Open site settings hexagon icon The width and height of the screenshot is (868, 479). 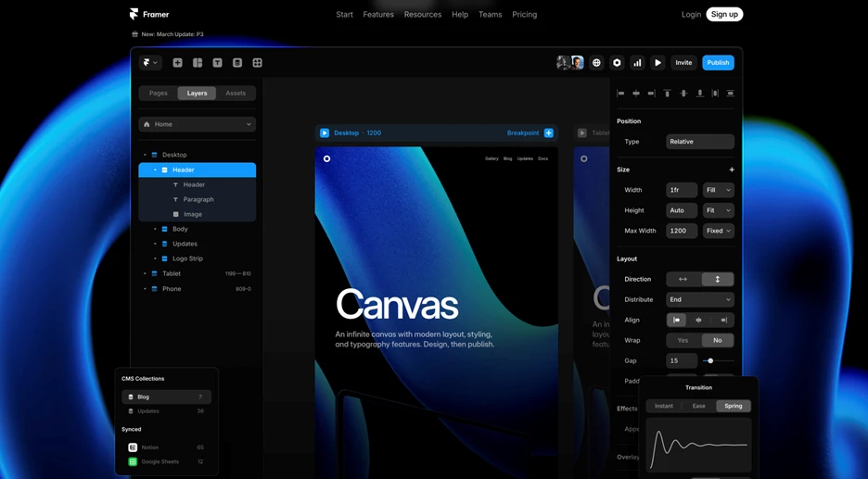click(x=617, y=63)
